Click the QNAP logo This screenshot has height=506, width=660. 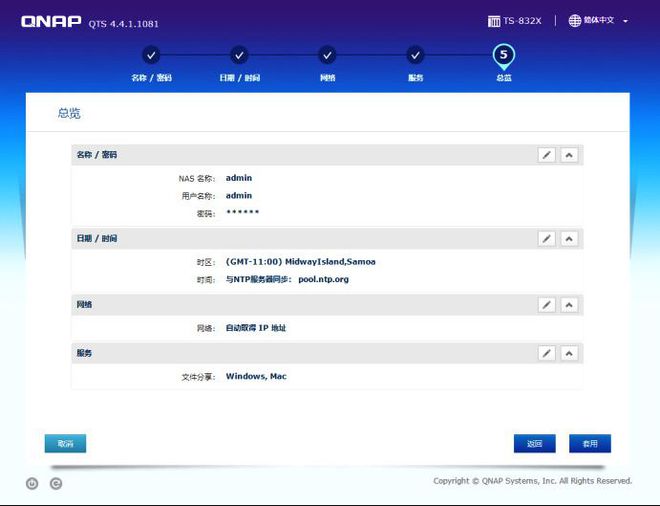51,21
